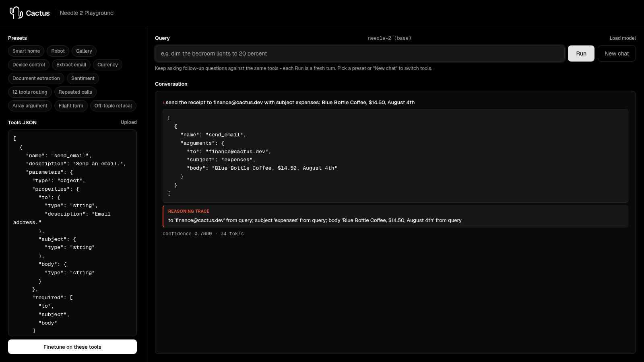Click Finetune on these tools button
This screenshot has width=644, height=362.
coord(72,347)
